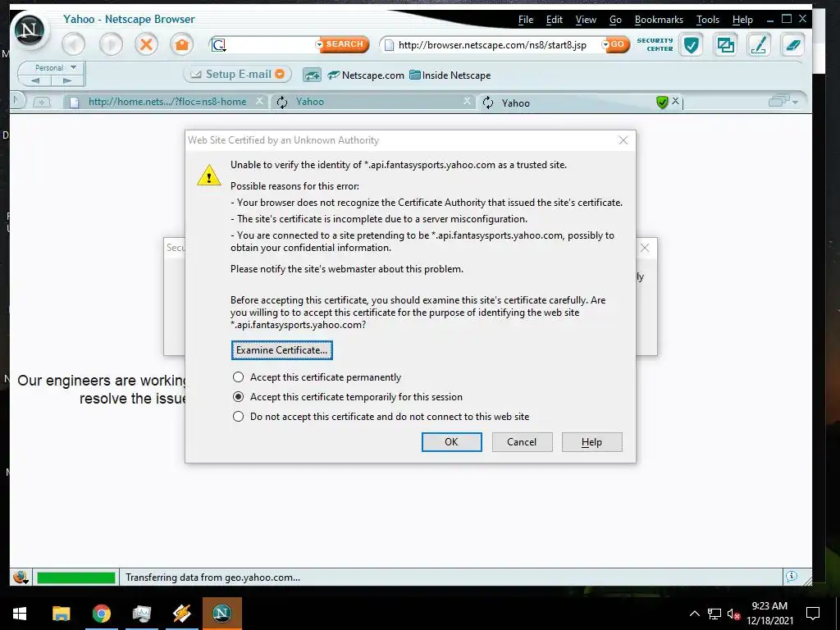Screen dimensions: 840x630
Task: Click the muted volume tray icon
Action: pyautogui.click(x=733, y=614)
